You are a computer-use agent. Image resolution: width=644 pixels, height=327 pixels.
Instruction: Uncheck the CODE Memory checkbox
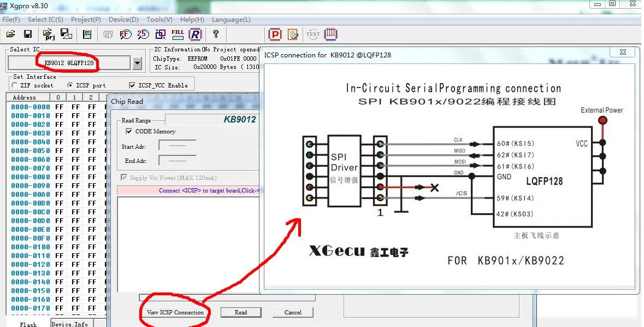tap(129, 131)
